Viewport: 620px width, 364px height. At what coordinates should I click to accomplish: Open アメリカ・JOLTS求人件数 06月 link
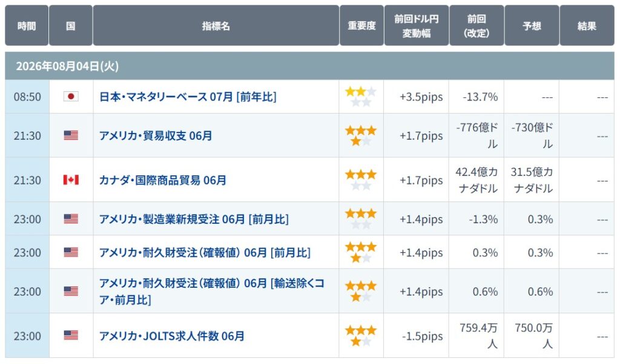coord(171,336)
